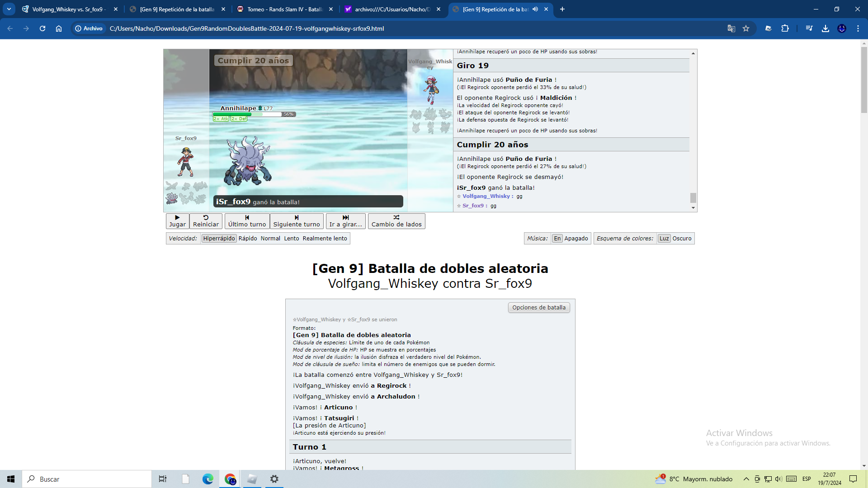Select Lento speed option
The image size is (868, 488).
click(x=292, y=239)
